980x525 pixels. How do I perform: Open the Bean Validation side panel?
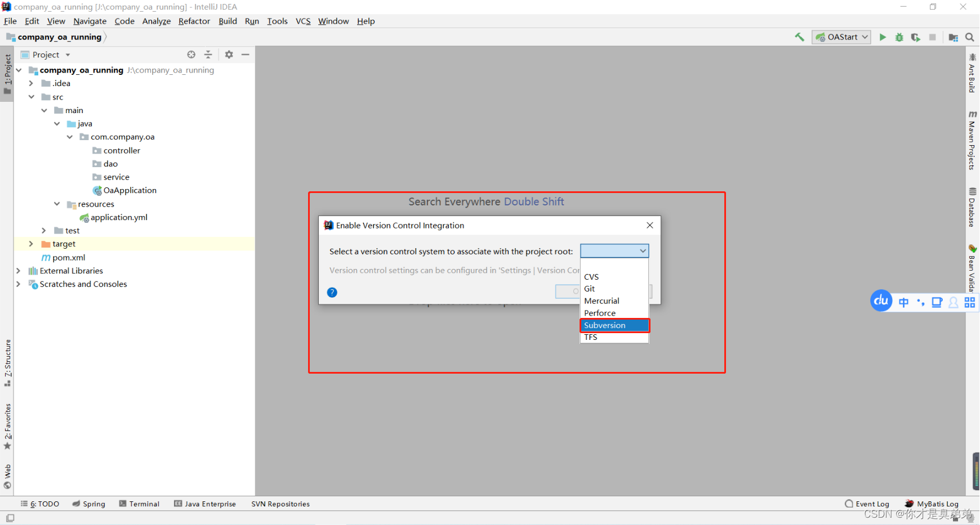pyautogui.click(x=972, y=268)
